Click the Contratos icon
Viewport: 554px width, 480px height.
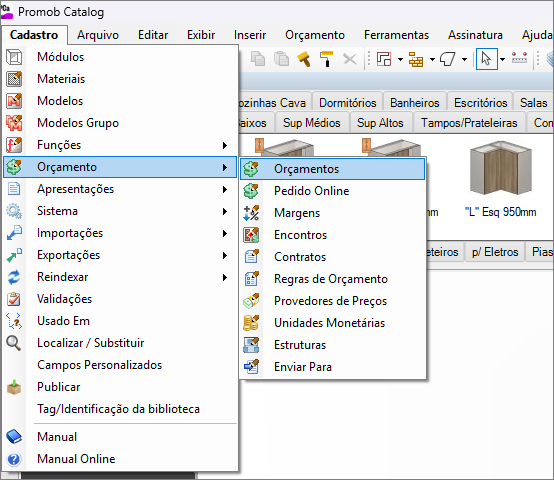coord(251,257)
